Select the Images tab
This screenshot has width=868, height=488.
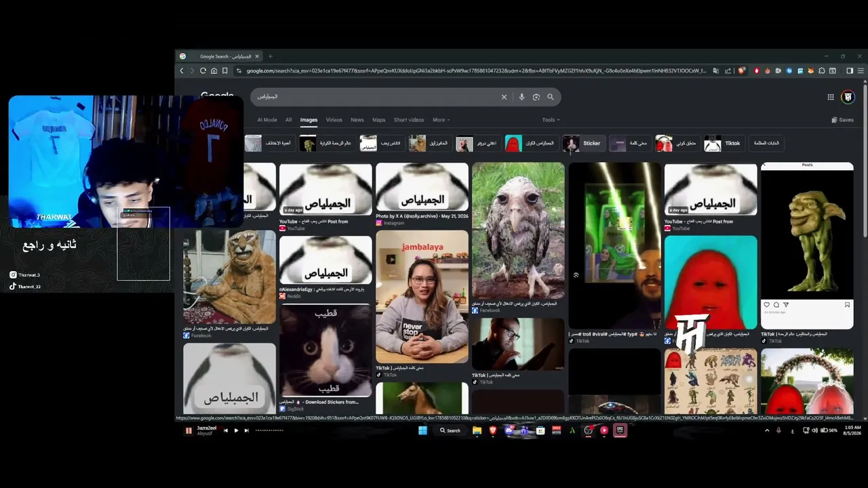point(309,120)
